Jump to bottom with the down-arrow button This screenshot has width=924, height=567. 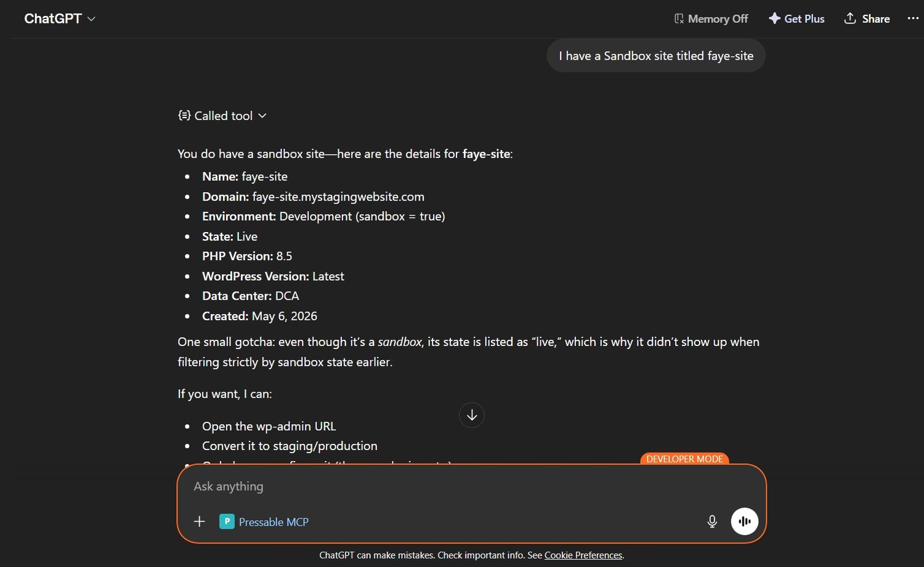472,416
